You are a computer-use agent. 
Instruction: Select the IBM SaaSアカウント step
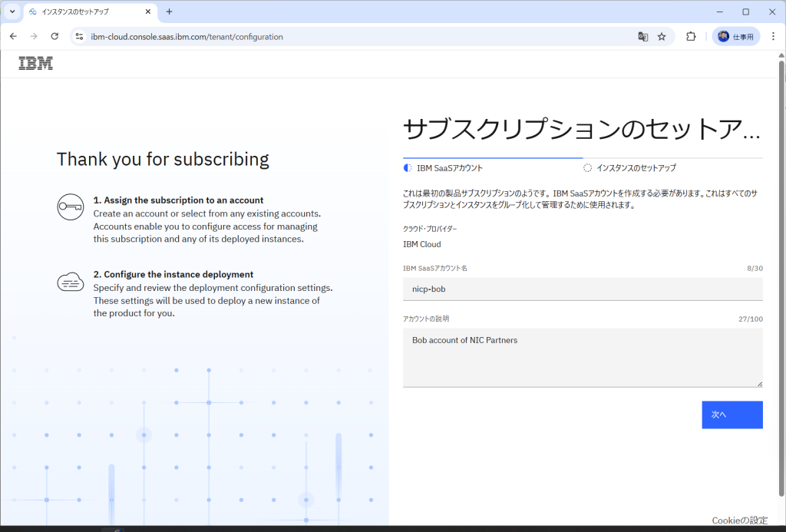tap(443, 168)
